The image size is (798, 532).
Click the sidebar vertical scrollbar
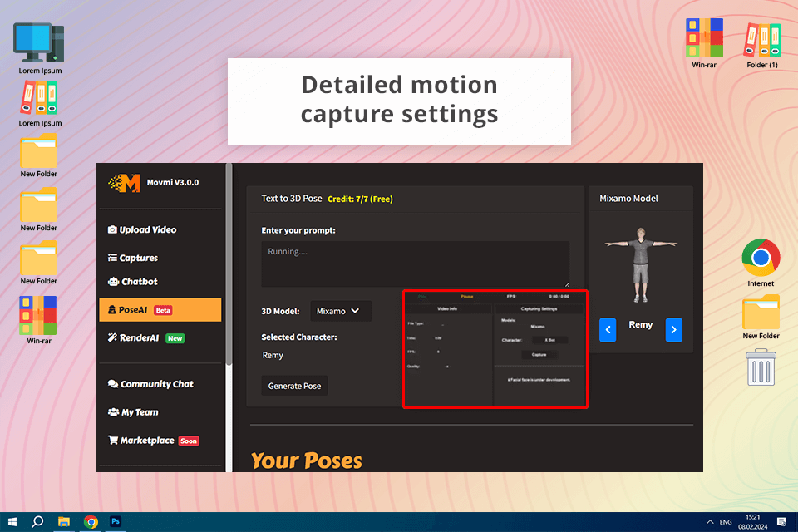click(x=229, y=264)
